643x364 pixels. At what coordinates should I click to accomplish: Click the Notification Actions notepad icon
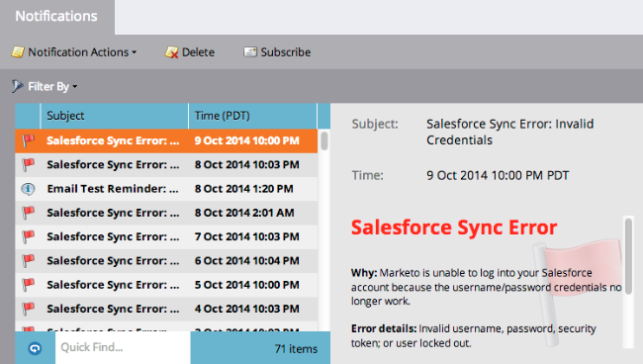(x=18, y=52)
